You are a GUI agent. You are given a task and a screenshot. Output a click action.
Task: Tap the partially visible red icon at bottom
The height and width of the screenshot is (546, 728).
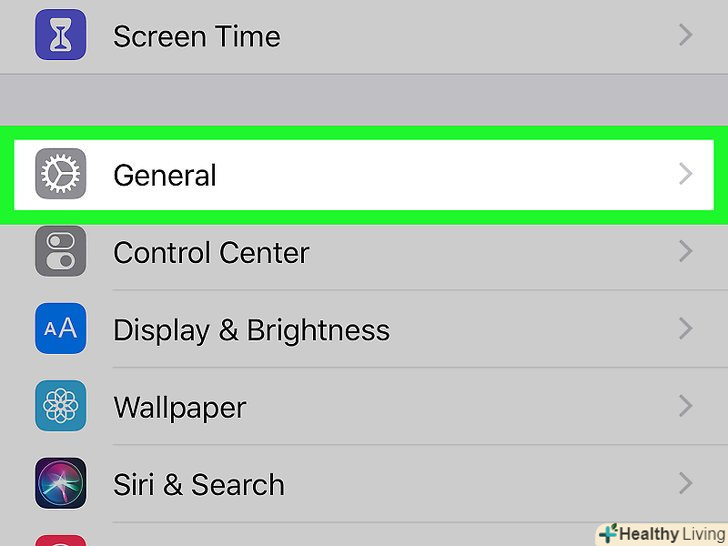(60, 540)
